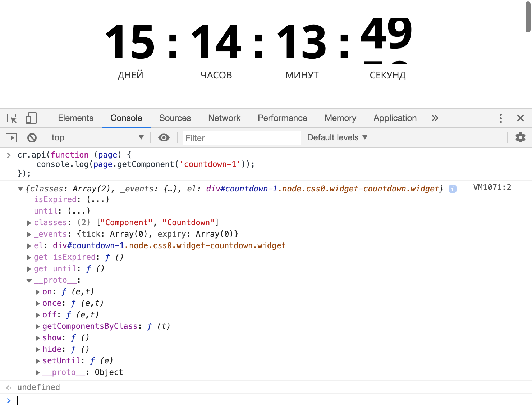Click the page vertical scrollbar thumb
The image size is (532, 413).
click(528, 17)
